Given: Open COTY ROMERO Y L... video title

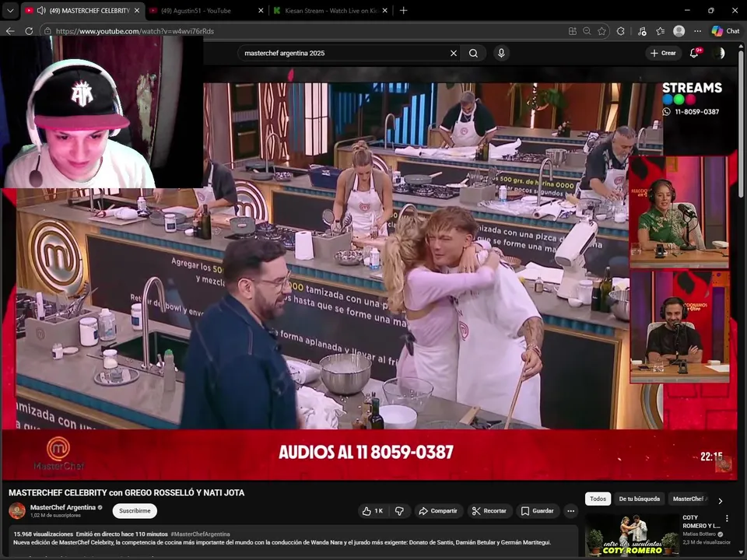Looking at the screenshot, I should 701,521.
